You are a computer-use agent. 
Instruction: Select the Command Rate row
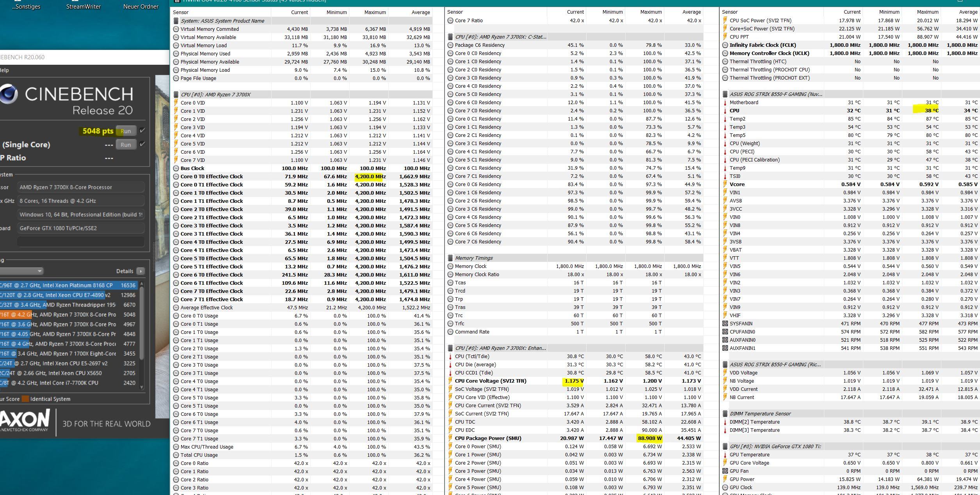pos(575,332)
